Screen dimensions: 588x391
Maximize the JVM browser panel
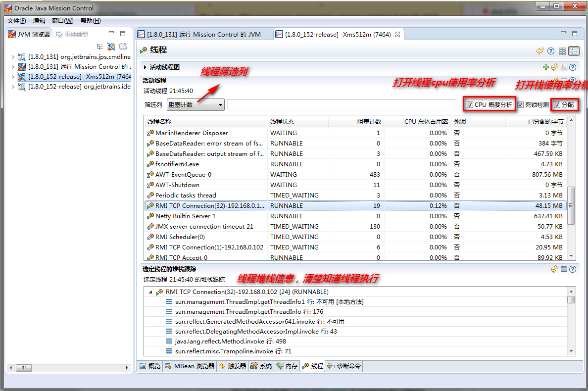click(123, 33)
